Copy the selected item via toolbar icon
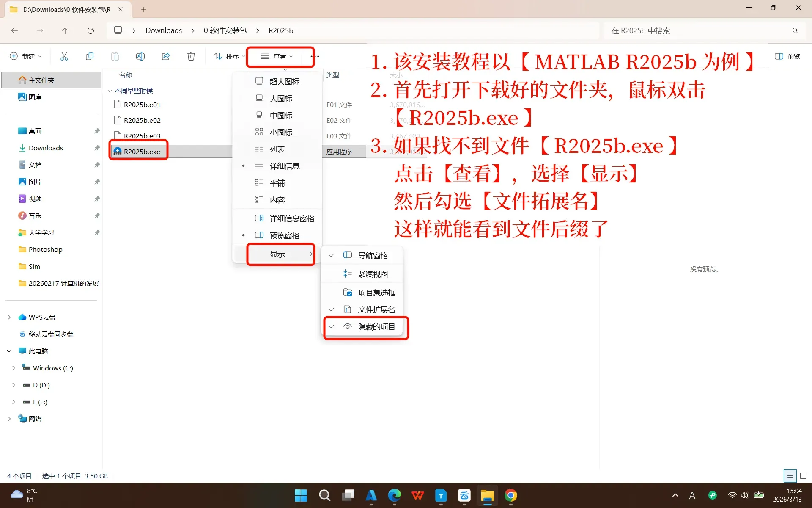 click(89, 56)
